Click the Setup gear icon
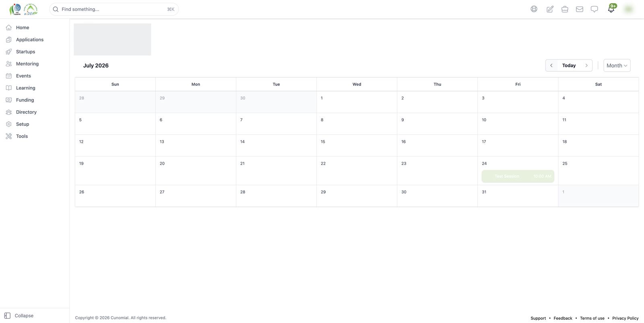This screenshot has width=644, height=323. coord(8,124)
